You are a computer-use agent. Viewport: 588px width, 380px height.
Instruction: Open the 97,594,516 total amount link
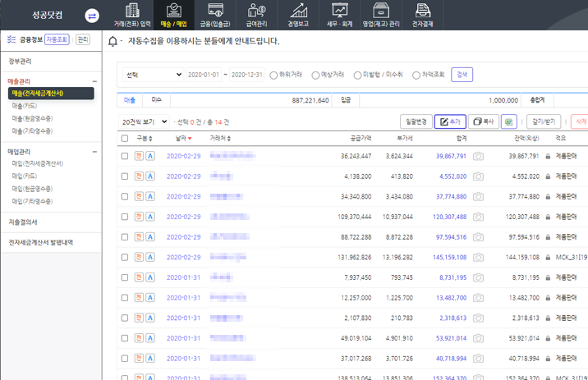451,237
